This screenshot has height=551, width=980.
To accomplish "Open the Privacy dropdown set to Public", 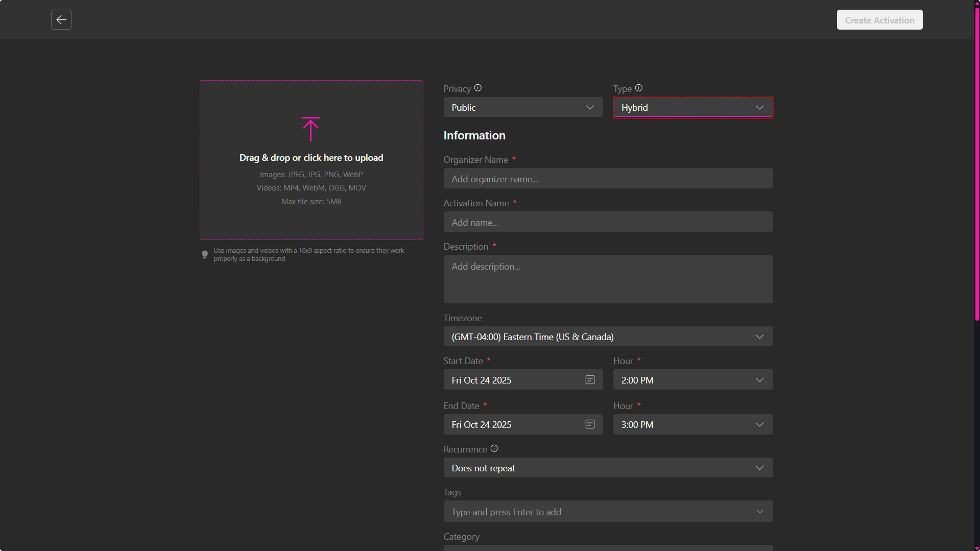I will [x=522, y=107].
